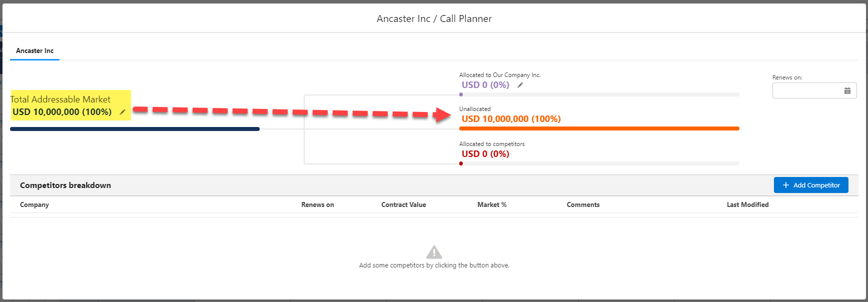Click the Renews on column header
This screenshot has height=302, width=868.
[x=318, y=204]
